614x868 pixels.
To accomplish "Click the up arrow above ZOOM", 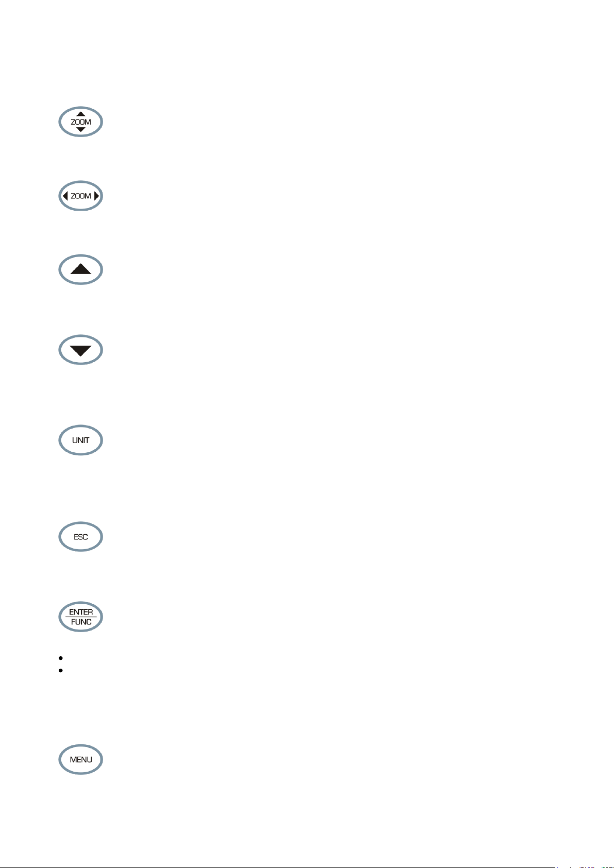I will tap(81, 114).
